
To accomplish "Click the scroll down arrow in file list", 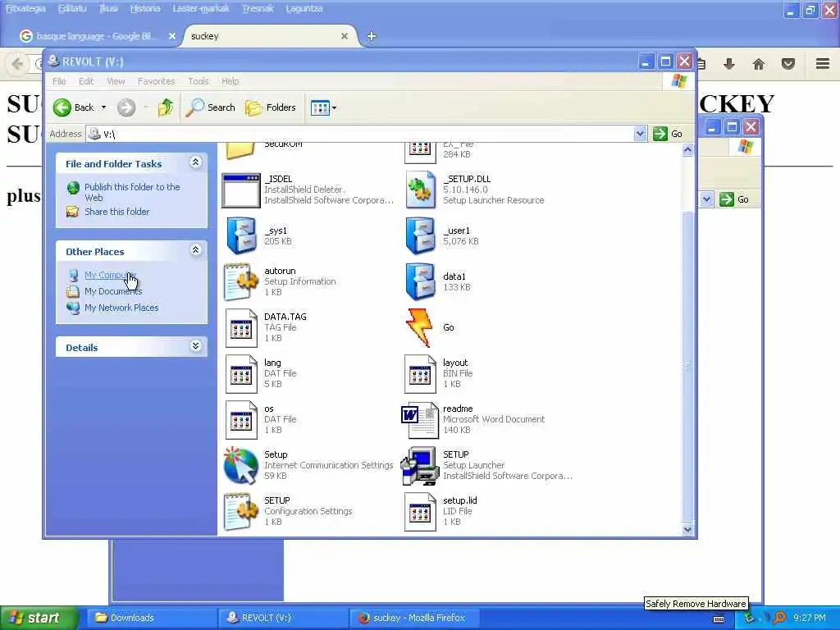I will [x=688, y=529].
